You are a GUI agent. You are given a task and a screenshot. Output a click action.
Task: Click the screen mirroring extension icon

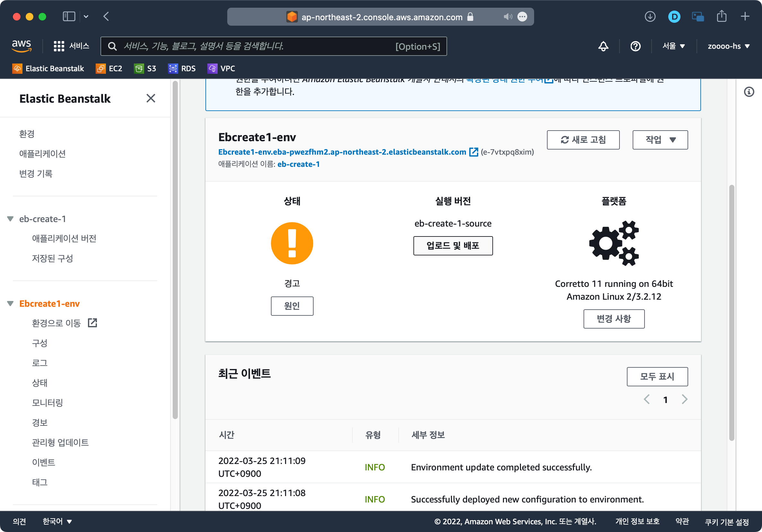point(697,17)
